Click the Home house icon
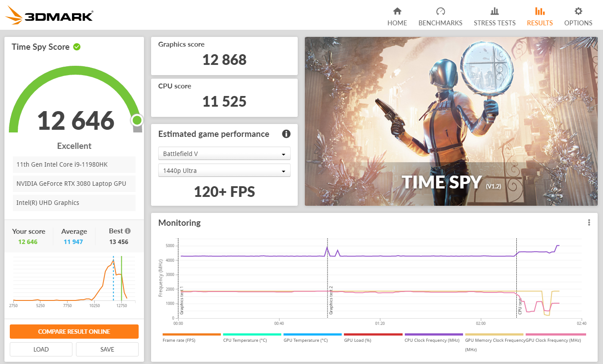The image size is (603, 364). (397, 12)
